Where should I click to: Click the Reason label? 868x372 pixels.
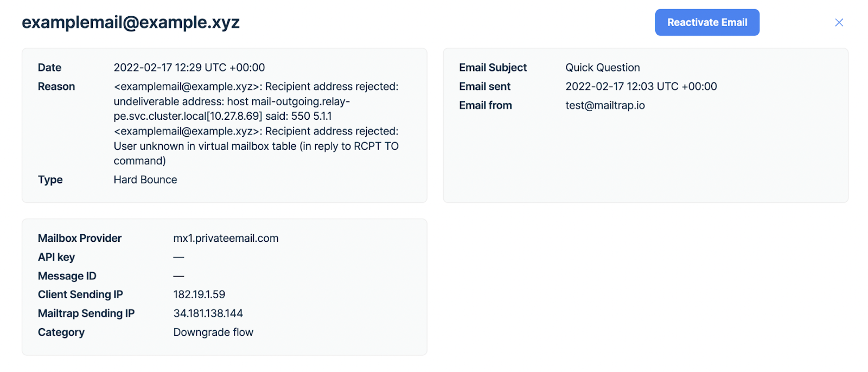[56, 86]
